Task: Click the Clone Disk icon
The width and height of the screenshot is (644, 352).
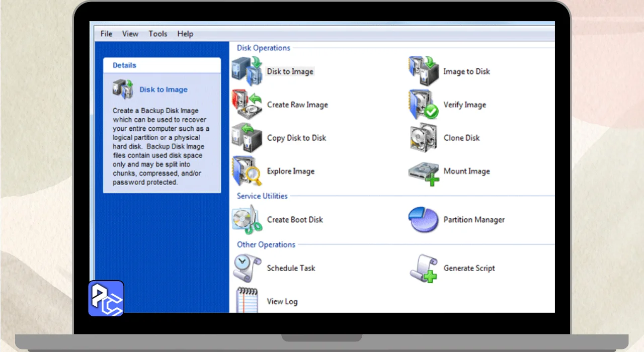Action: coord(424,137)
